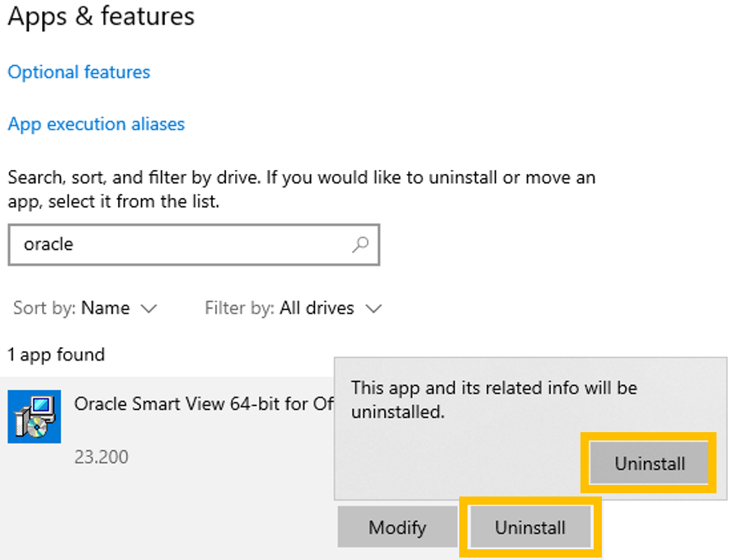The image size is (733, 560).
Task: Click the Modify button
Action: (x=397, y=528)
